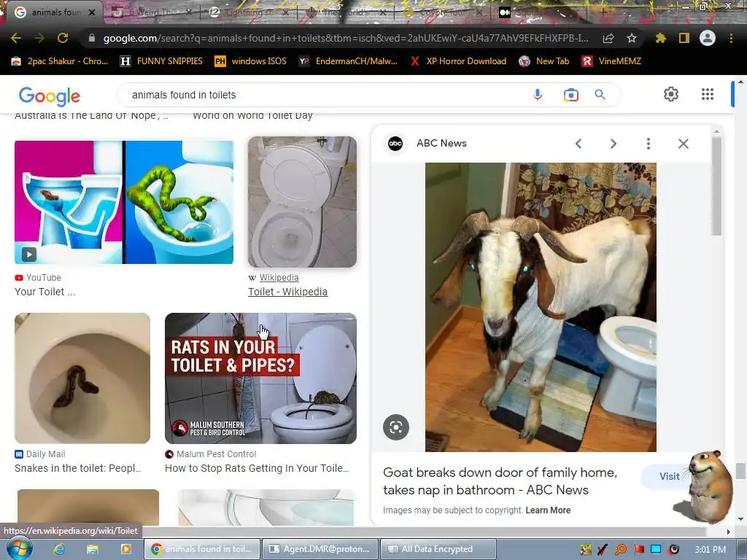Click the preview panel vertical scrollbar thumb
Image resolution: width=747 pixels, height=560 pixels.
tap(716, 186)
